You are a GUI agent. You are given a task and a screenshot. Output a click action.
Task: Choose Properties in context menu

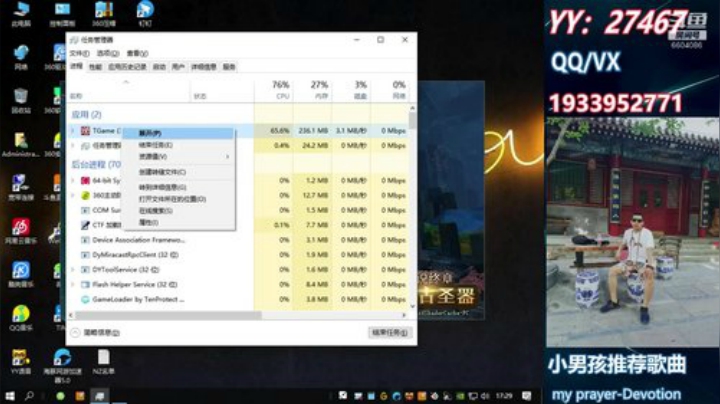pos(178,223)
